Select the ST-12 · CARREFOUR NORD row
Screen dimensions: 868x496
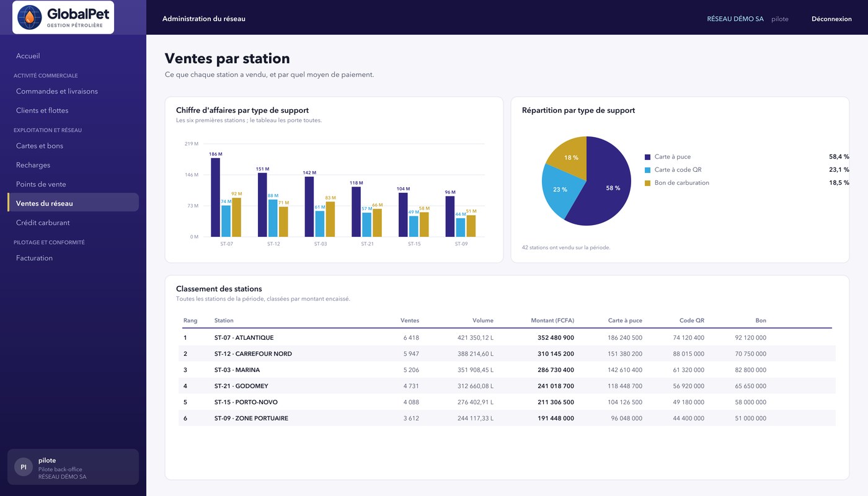click(507, 354)
